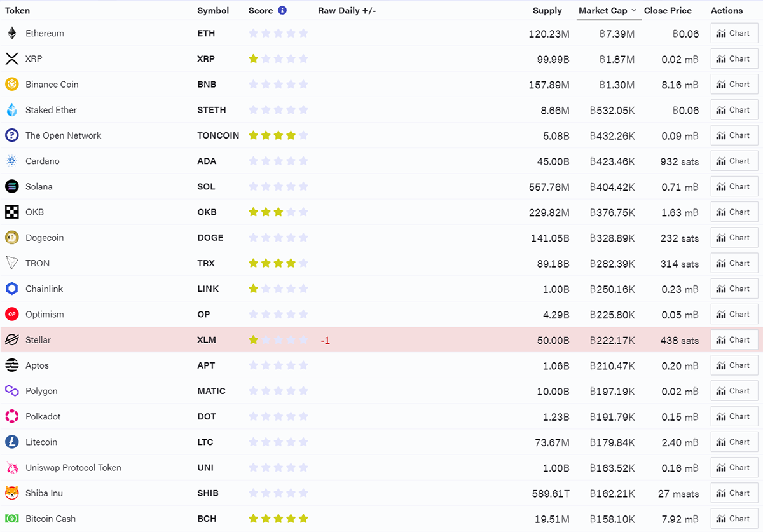
Task: Click The Open Network logo icon
Action: tap(11, 135)
